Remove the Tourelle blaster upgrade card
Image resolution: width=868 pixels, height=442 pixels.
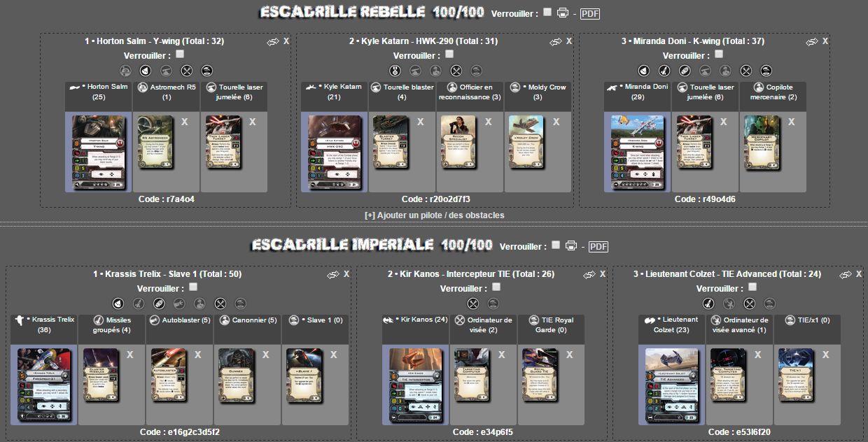point(420,122)
